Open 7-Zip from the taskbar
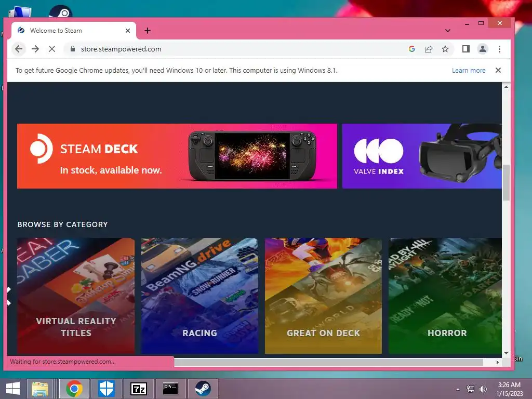Viewport: 532px width, 399px height. [x=138, y=389]
